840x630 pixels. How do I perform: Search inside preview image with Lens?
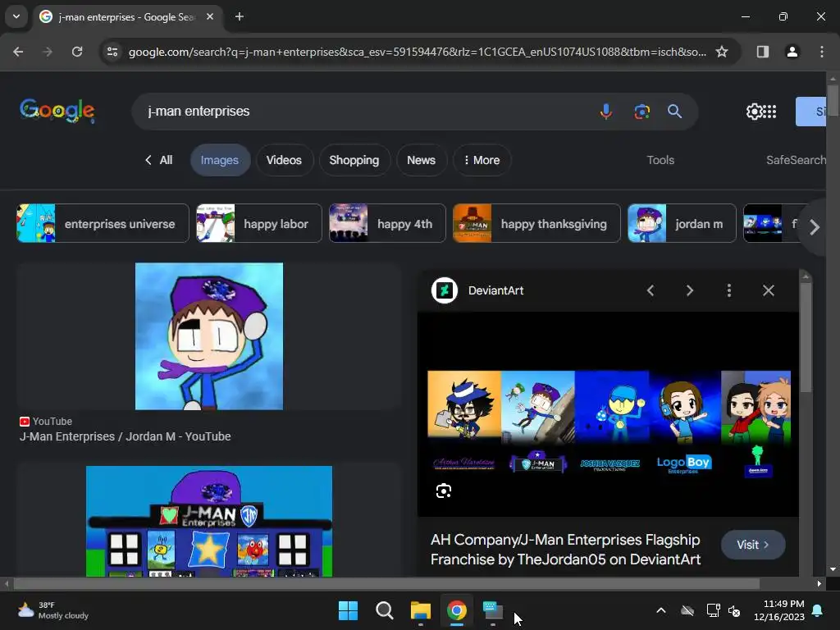[444, 491]
